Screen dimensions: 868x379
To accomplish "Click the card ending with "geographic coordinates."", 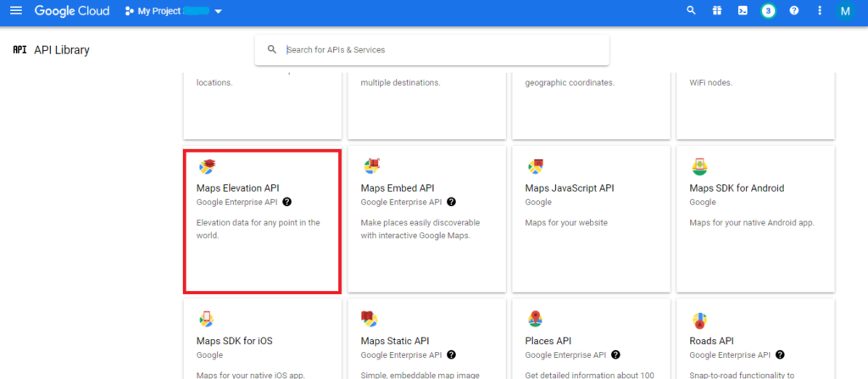I will (x=591, y=105).
